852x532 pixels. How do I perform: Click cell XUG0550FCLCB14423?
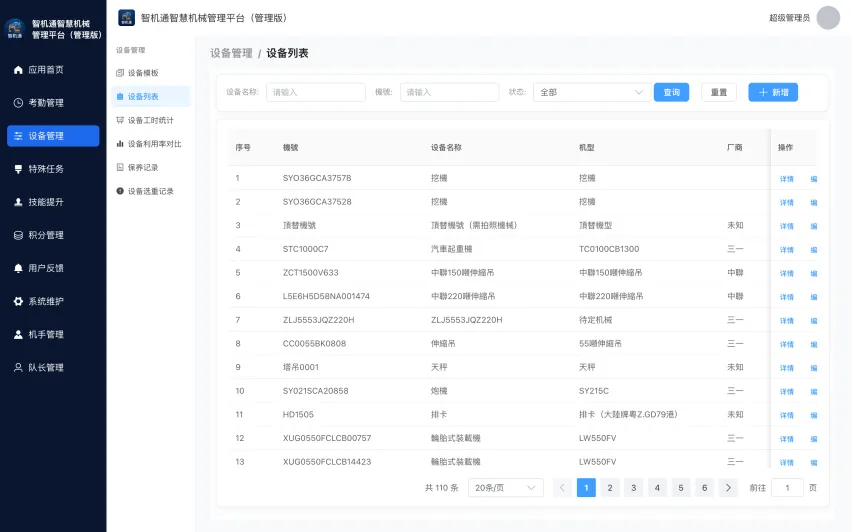point(327,462)
